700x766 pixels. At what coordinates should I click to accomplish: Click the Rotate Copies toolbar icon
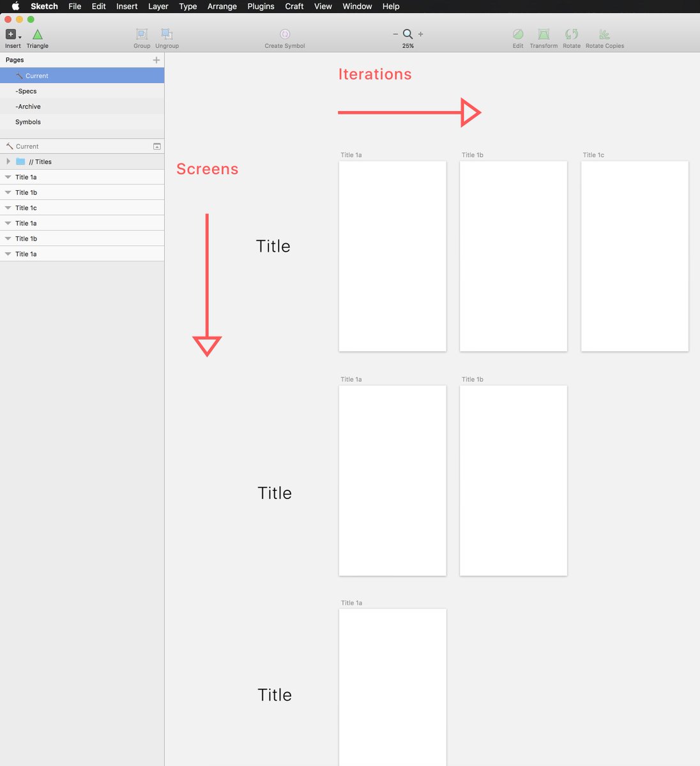click(x=604, y=34)
